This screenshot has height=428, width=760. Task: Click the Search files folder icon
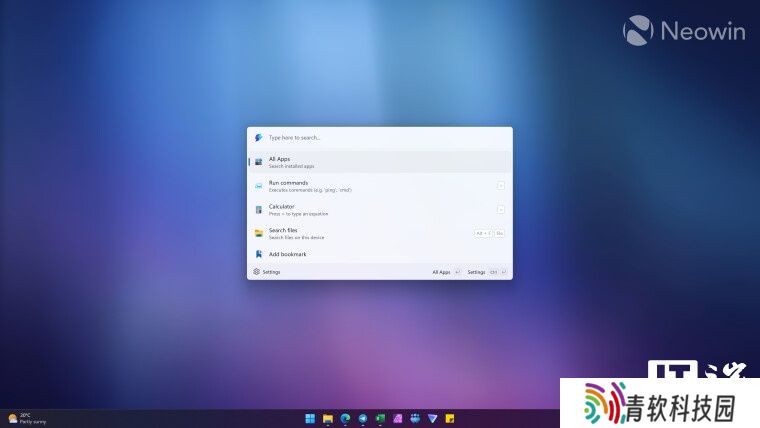pyautogui.click(x=258, y=233)
